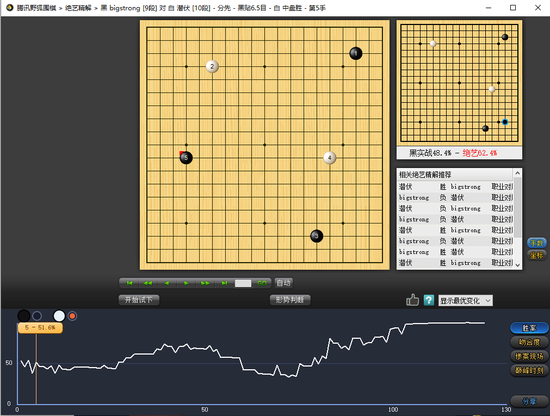
Task: Step forward one move
Action: tap(186, 283)
